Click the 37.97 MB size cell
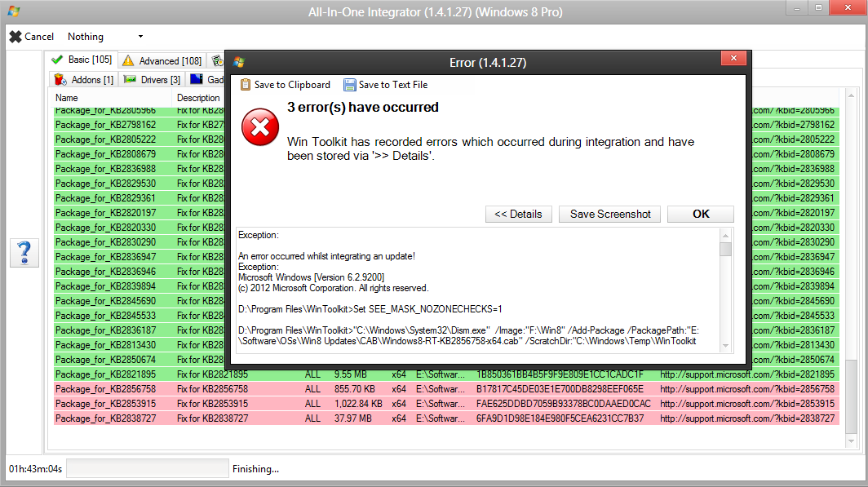The image size is (868, 487). tap(352, 418)
